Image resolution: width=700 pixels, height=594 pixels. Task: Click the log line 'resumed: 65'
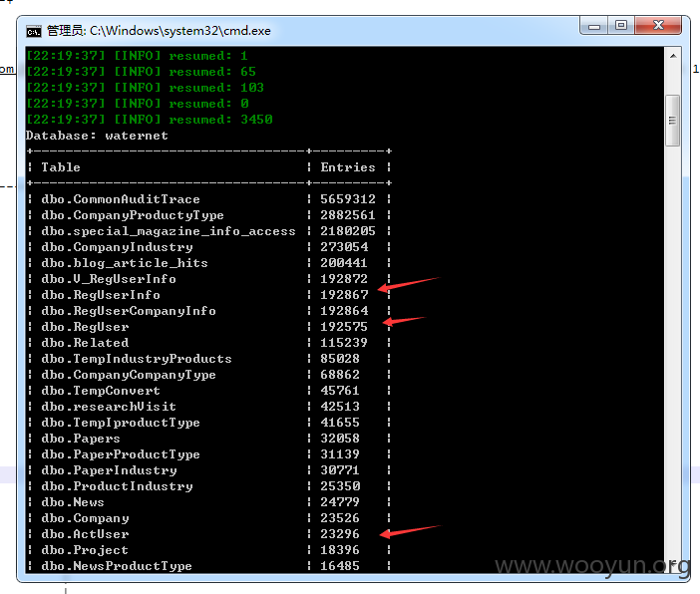coord(142,72)
